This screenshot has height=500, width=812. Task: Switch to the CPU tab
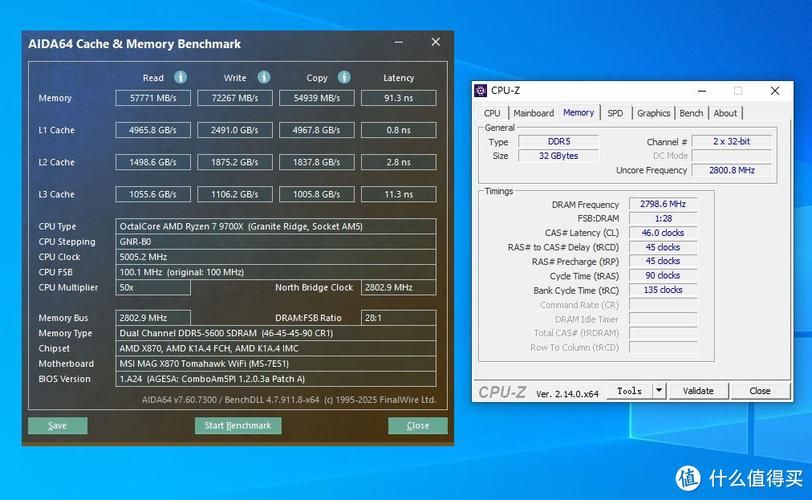click(x=492, y=113)
